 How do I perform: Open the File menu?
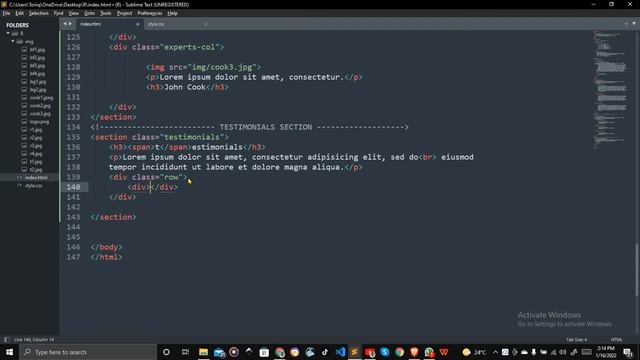pyautogui.click(x=7, y=13)
